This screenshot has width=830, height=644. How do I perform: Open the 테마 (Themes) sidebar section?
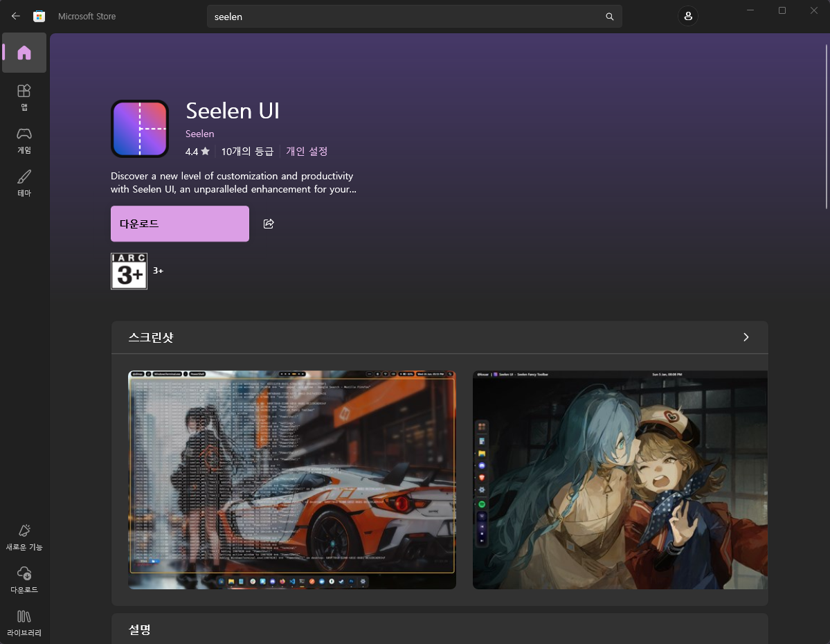[24, 184]
